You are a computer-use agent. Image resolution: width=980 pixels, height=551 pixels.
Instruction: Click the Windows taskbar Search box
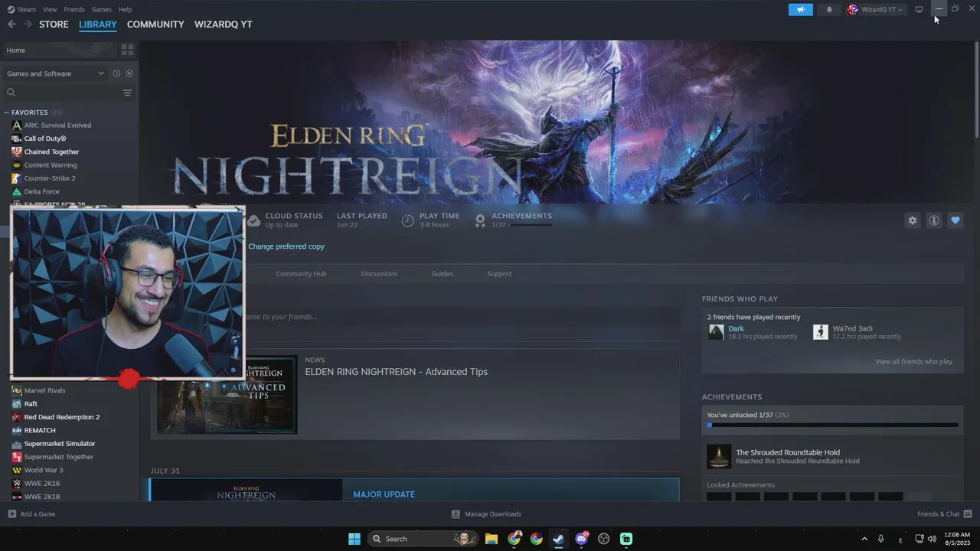click(x=423, y=539)
